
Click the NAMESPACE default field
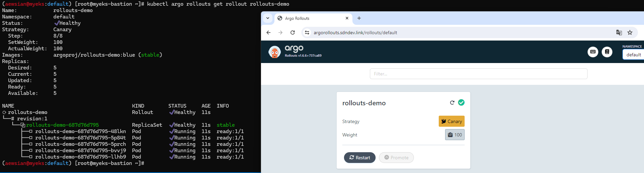pos(633,55)
